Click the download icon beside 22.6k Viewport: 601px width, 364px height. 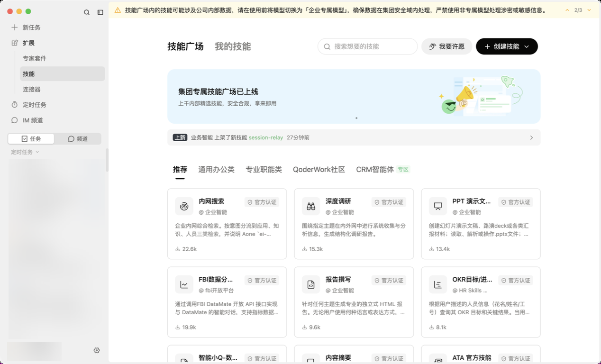178,249
